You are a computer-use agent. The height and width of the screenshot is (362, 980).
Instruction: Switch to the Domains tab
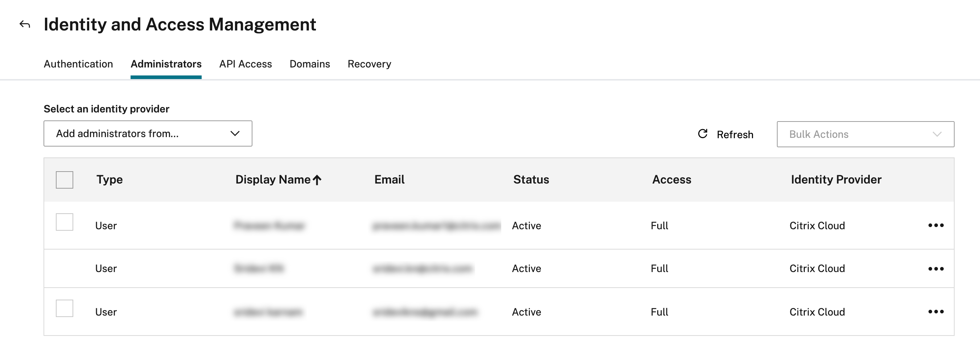click(310, 64)
